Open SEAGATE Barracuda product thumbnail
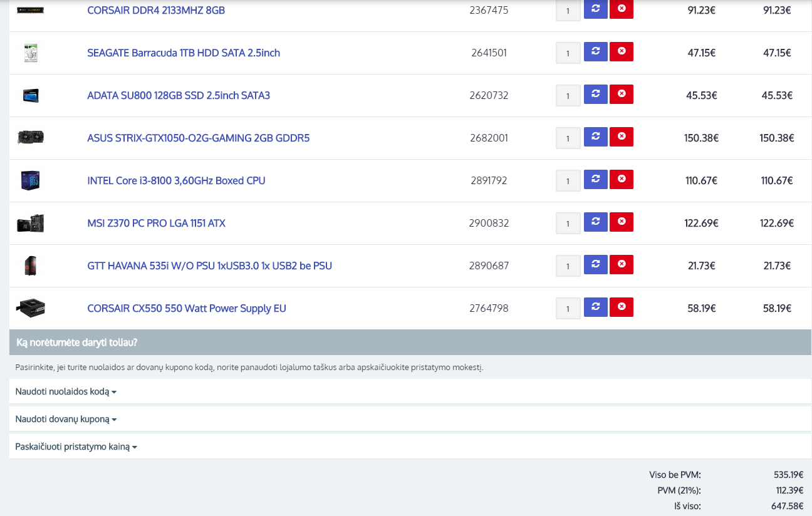 pos(30,53)
